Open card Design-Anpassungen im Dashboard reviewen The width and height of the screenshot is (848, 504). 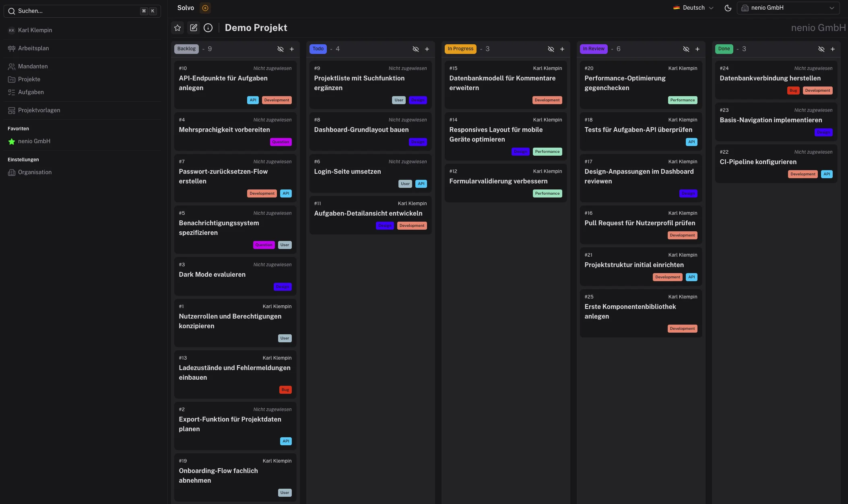[641, 178]
